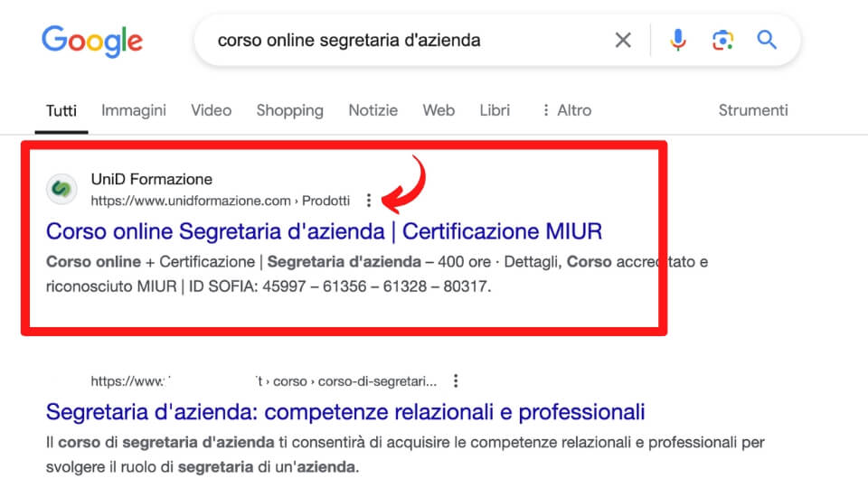Click the Google logo

(x=92, y=41)
